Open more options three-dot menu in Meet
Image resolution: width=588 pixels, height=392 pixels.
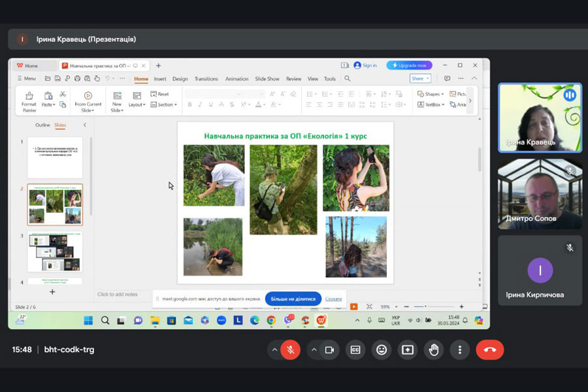(x=460, y=350)
